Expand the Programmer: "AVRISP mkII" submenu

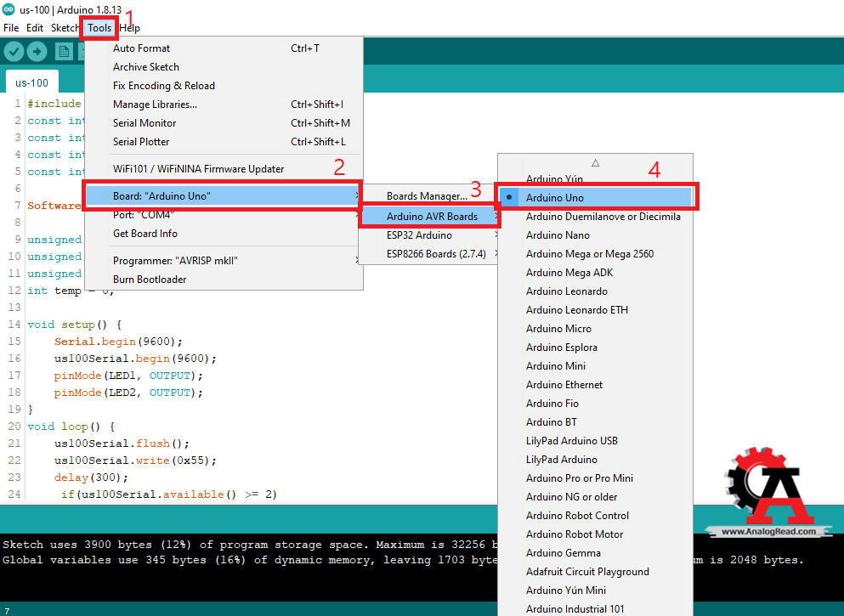tap(224, 260)
